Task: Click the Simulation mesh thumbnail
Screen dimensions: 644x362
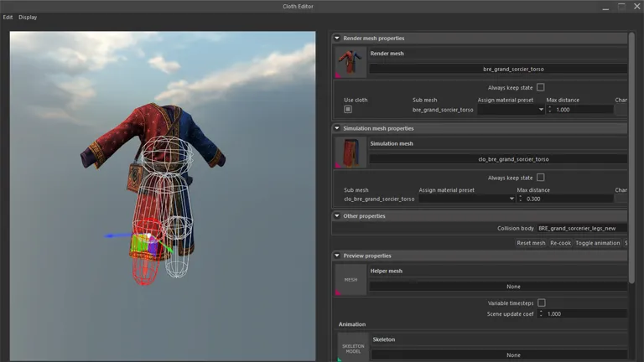Action: (x=351, y=153)
